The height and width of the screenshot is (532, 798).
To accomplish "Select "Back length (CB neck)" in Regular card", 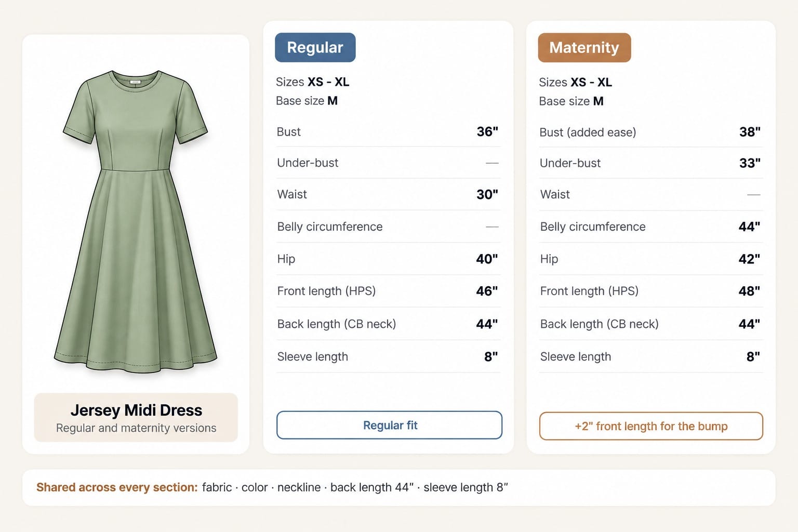I will pyautogui.click(x=337, y=324).
